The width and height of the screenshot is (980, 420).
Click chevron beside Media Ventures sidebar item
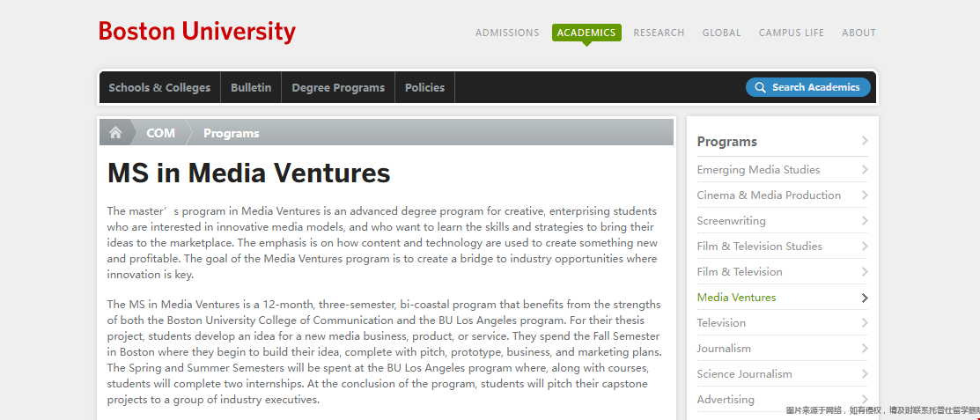coord(865,298)
